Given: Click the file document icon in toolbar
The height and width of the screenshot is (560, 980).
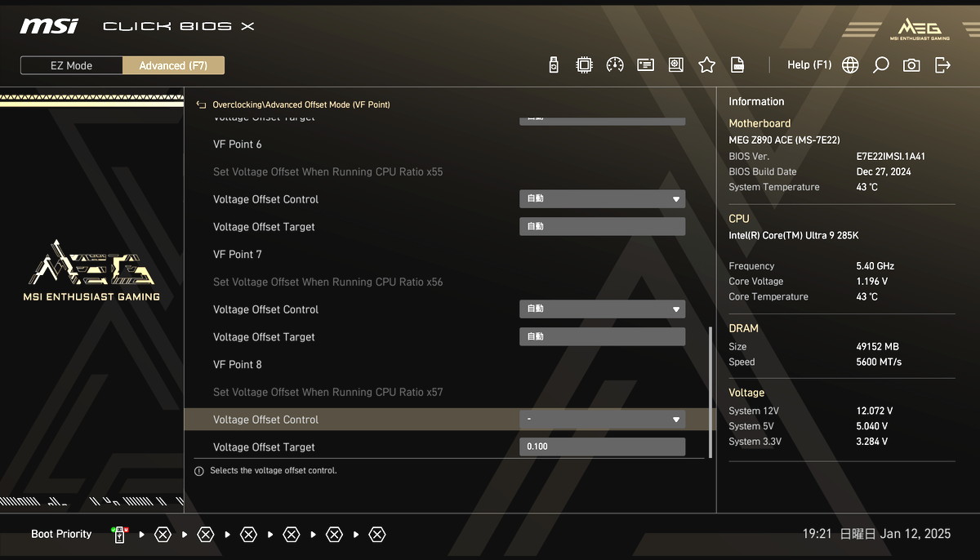Looking at the screenshot, I should 737,65.
